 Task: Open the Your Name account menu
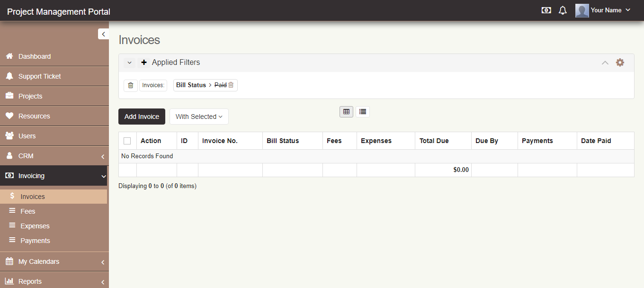pos(606,10)
